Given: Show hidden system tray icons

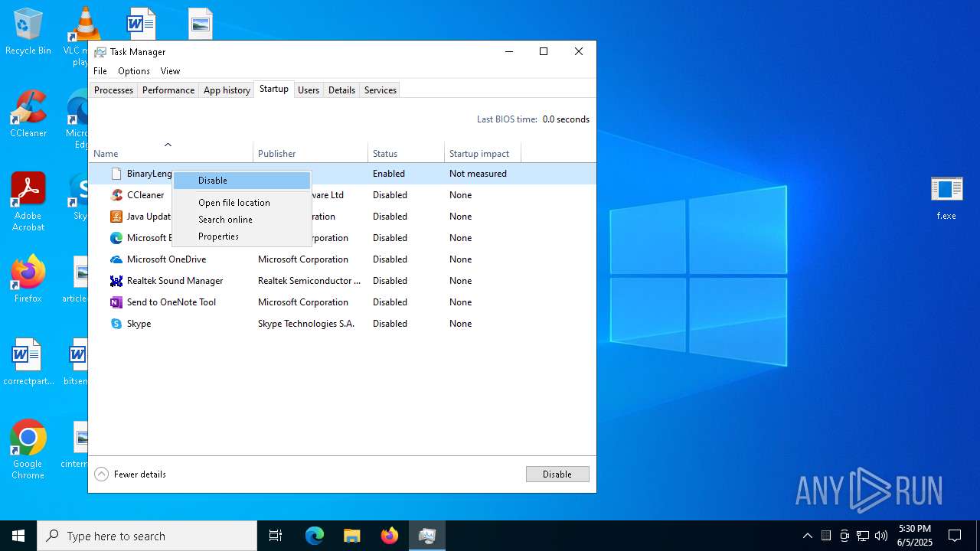Looking at the screenshot, I should pos(807,536).
